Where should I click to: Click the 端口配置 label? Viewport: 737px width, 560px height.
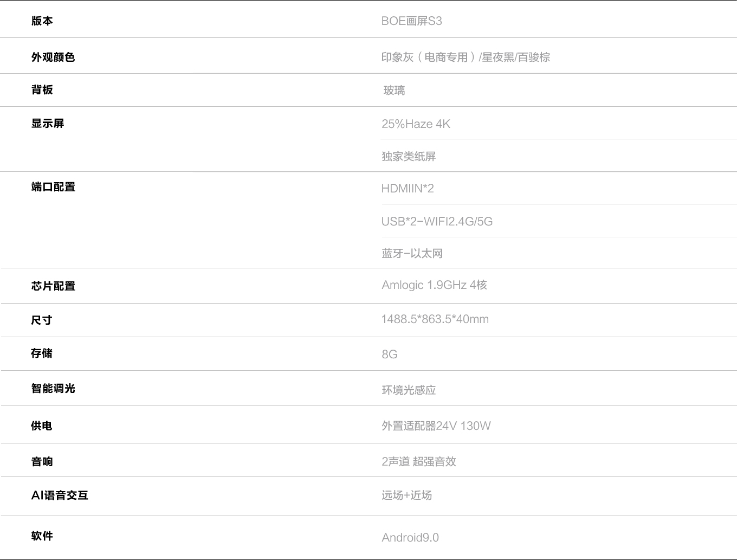(x=53, y=187)
